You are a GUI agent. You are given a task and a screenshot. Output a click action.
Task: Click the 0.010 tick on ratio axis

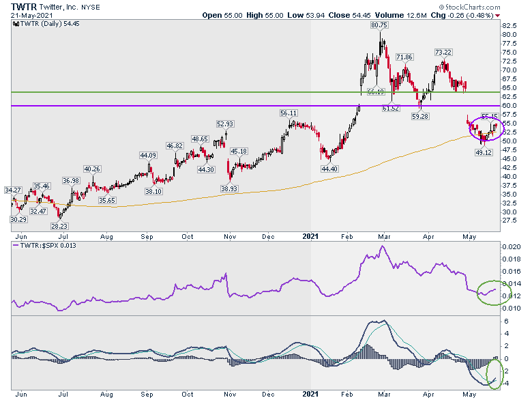(x=512, y=309)
